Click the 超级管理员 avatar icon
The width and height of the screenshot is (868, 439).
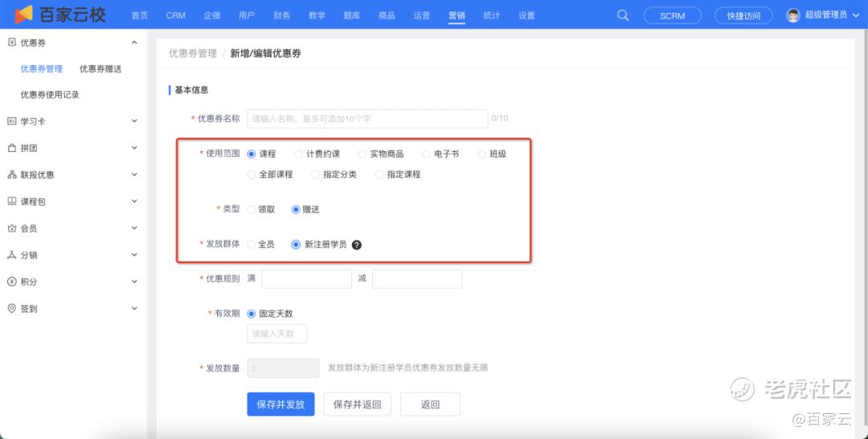tap(792, 15)
